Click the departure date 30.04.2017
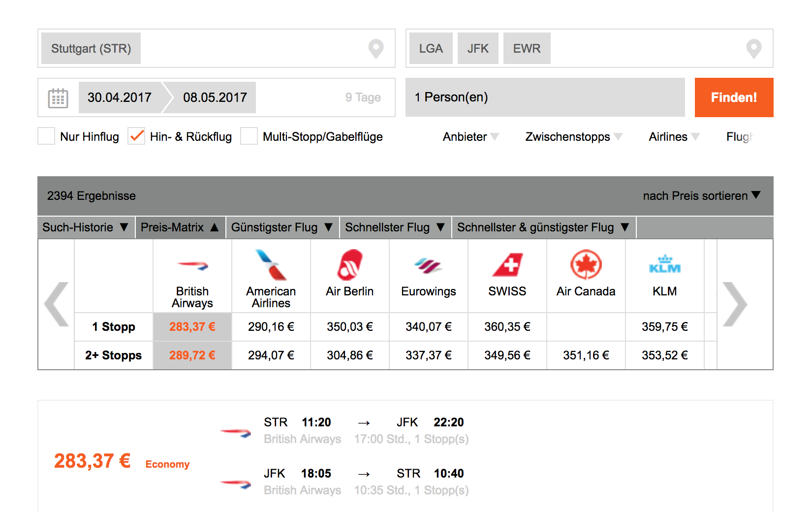 120,97
